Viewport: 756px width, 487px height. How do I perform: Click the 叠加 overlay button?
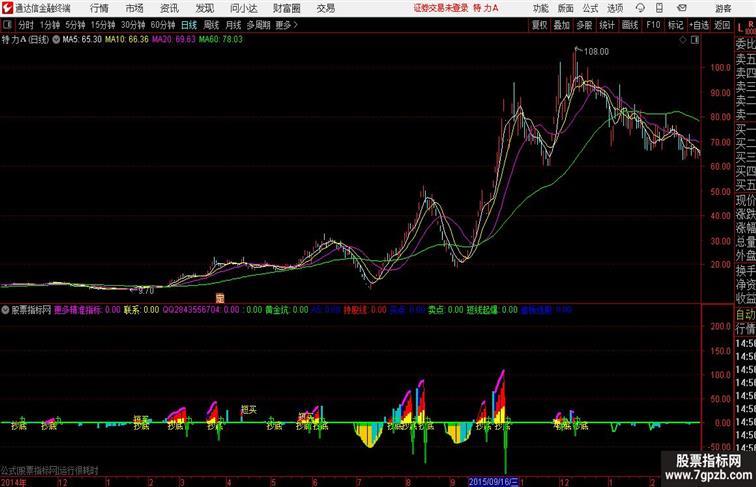[x=562, y=25]
